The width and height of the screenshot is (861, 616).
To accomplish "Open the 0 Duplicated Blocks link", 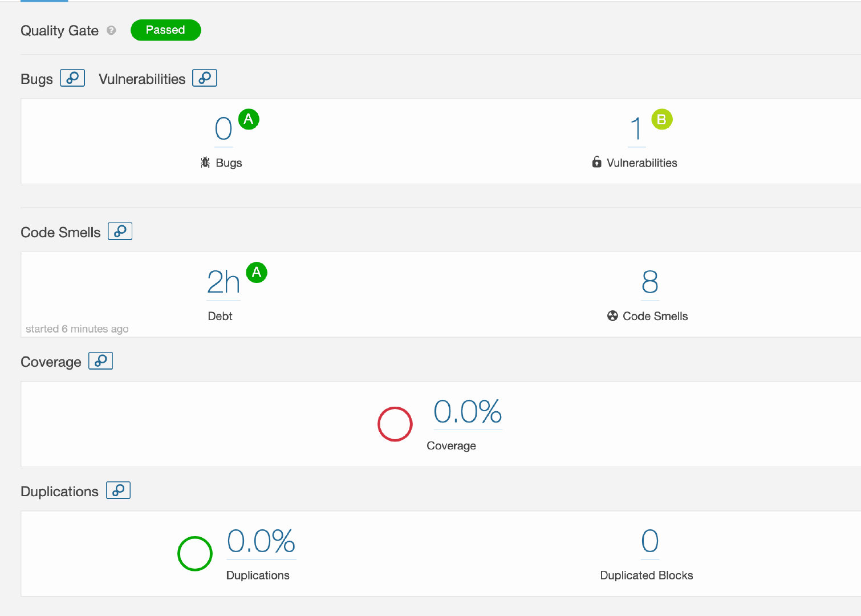I will (x=650, y=541).
